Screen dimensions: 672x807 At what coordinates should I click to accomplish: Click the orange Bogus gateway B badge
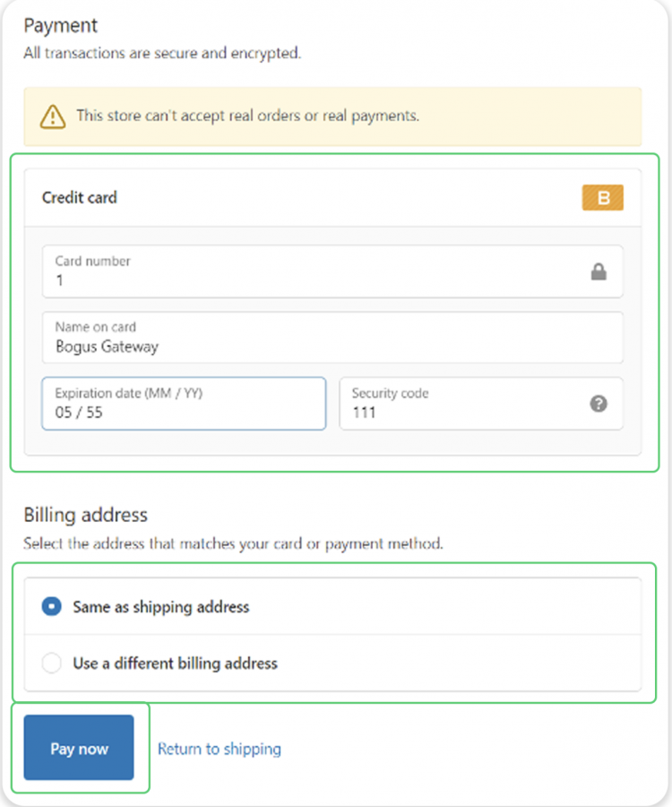pyautogui.click(x=603, y=197)
